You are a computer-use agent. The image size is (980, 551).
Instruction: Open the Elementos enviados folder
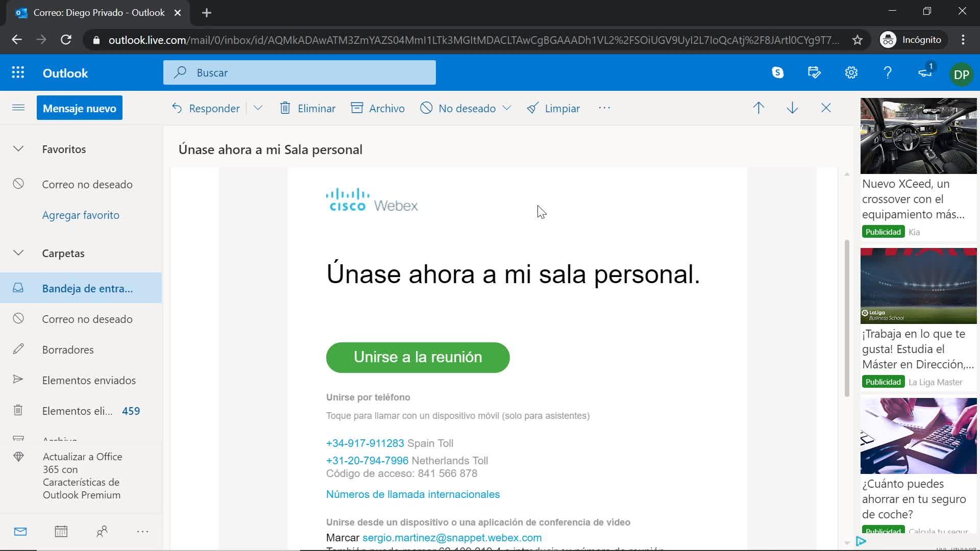coord(89,380)
